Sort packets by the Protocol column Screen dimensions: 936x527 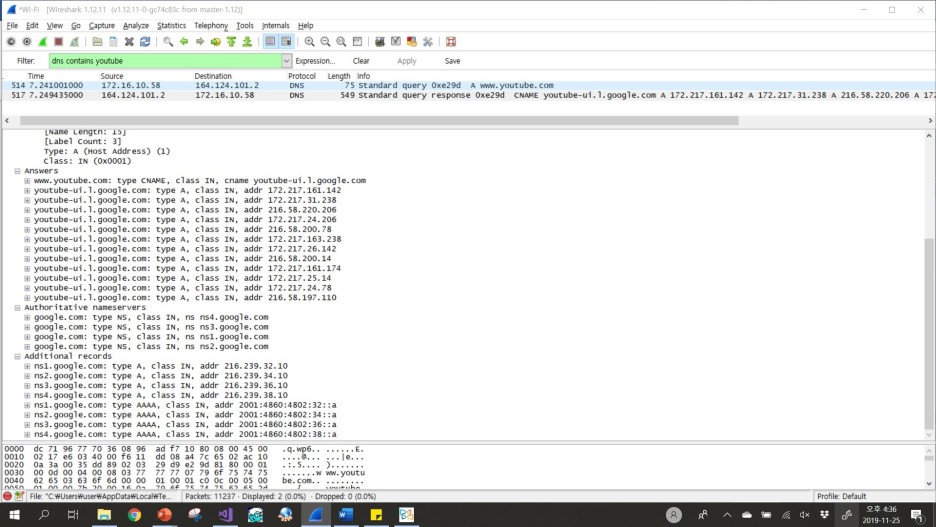point(301,76)
